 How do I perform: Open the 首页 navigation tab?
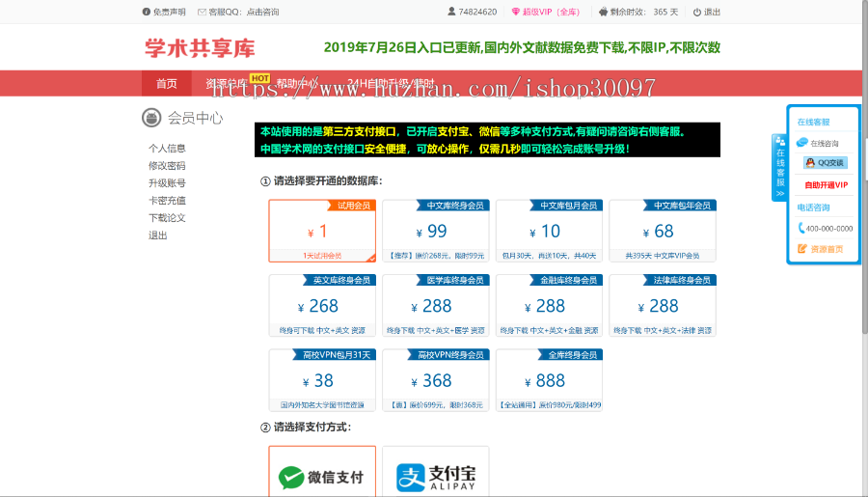click(x=167, y=84)
